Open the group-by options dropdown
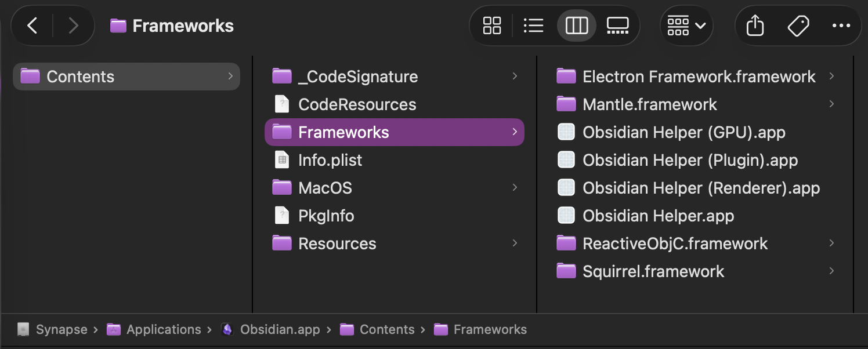Image resolution: width=868 pixels, height=349 pixels. 686,26
